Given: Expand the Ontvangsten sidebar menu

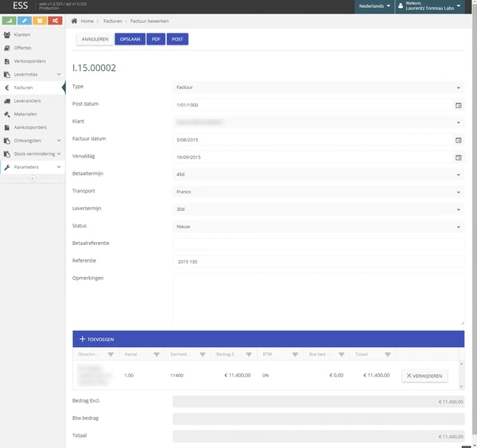Looking at the screenshot, I should click(33, 141).
